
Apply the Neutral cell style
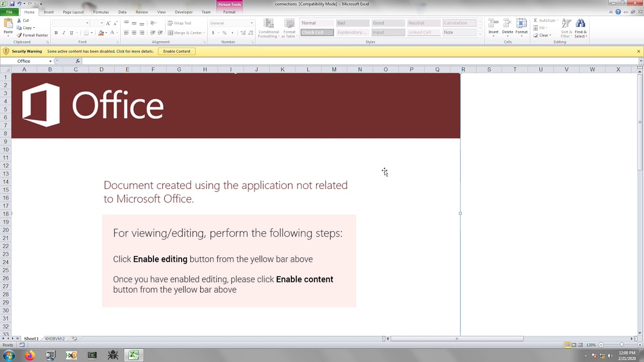point(424,23)
